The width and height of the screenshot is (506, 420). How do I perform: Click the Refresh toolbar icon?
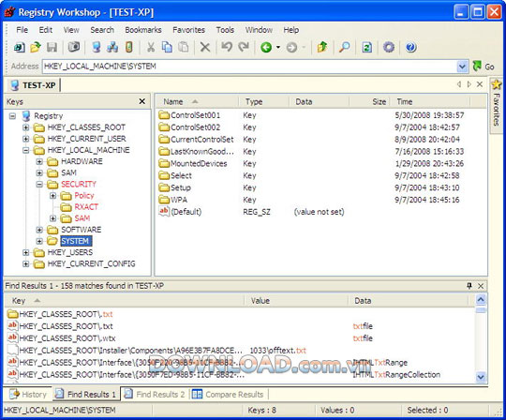click(x=367, y=48)
